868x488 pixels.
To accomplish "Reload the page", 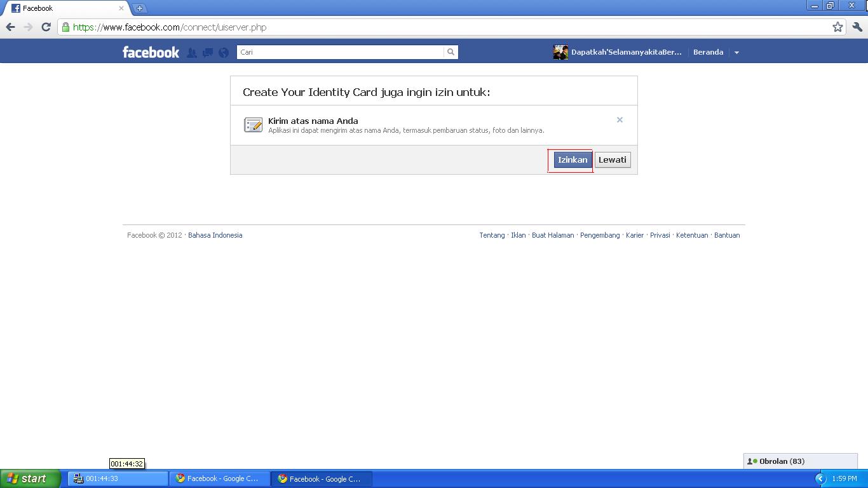I will tap(46, 27).
